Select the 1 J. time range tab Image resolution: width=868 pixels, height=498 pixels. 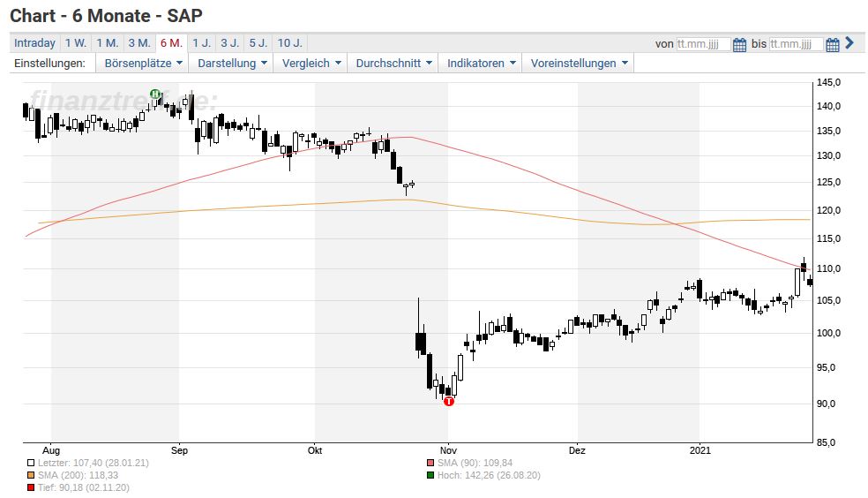point(201,43)
